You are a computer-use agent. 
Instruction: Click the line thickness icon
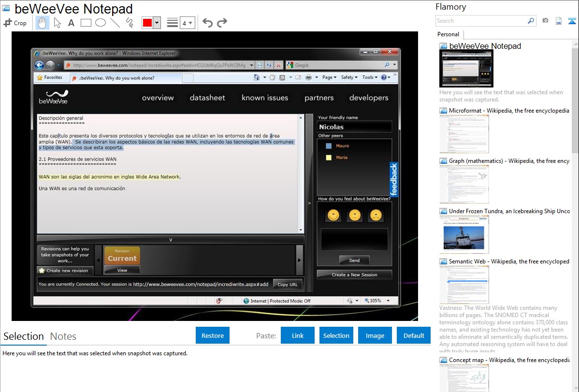click(172, 23)
